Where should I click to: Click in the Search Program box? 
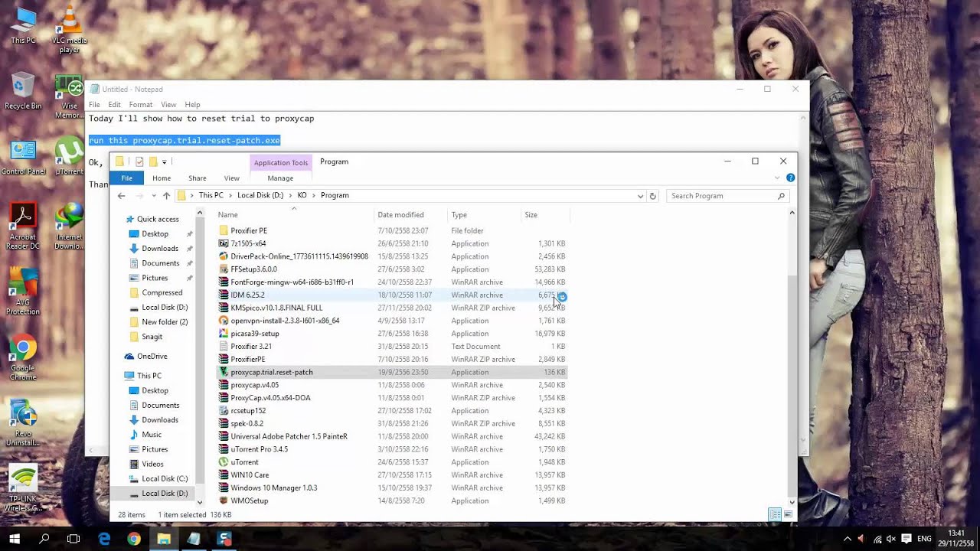pyautogui.click(x=724, y=196)
